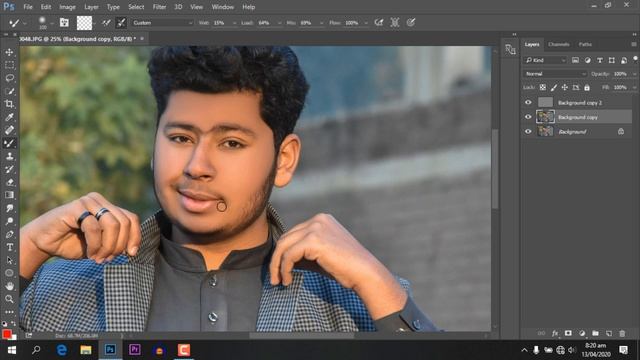The image size is (640, 360).
Task: Select the Rectangular Marquee tool
Action: tap(9, 65)
